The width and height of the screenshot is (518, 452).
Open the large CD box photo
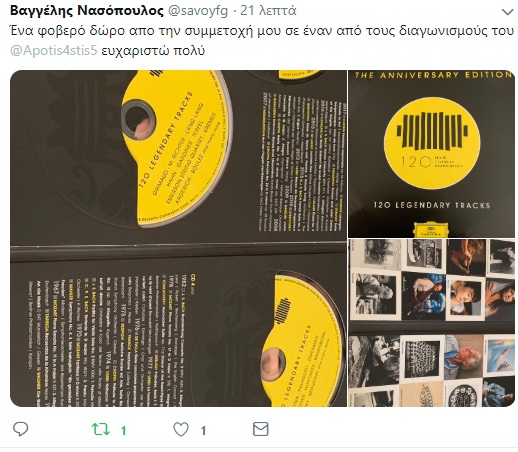coord(178,238)
